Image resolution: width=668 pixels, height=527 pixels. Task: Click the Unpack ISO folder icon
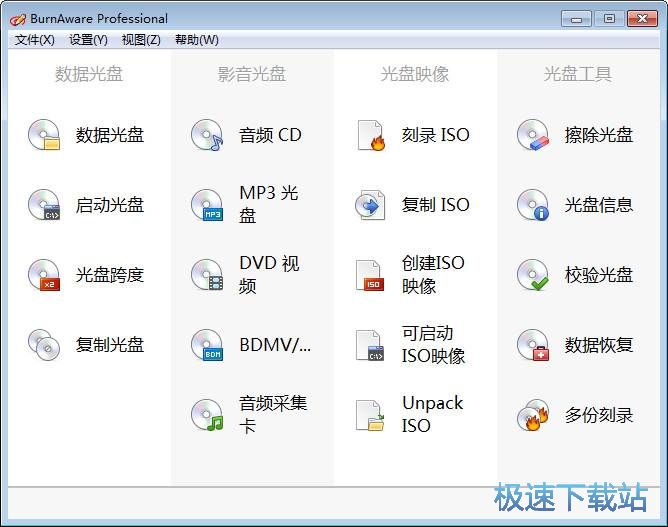(370, 415)
